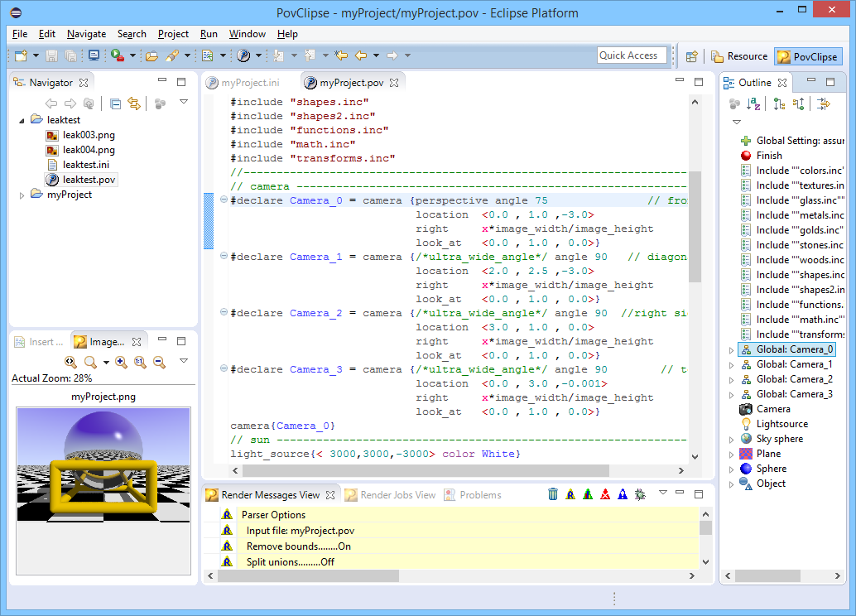
Task: Click the yellow Back navigation arrow
Action: (361, 55)
